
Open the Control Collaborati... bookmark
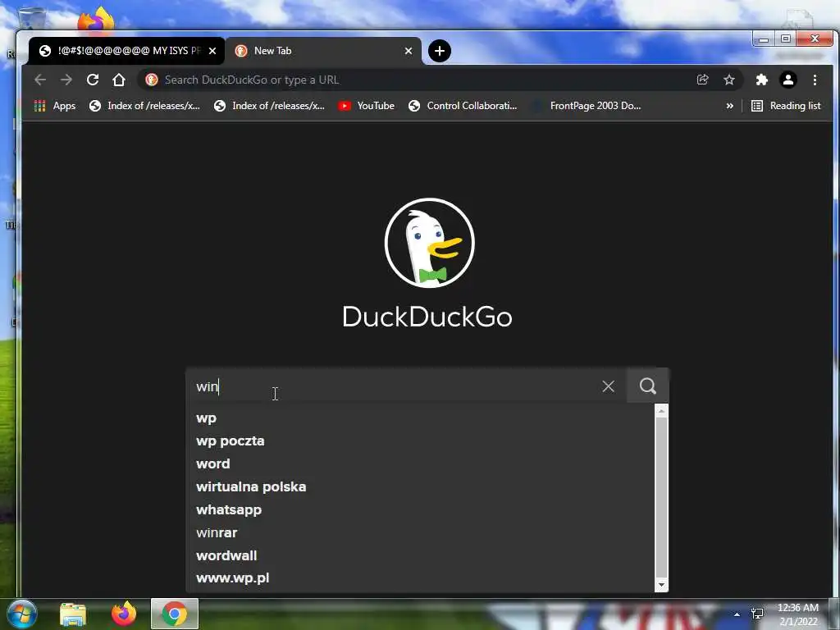[463, 106]
